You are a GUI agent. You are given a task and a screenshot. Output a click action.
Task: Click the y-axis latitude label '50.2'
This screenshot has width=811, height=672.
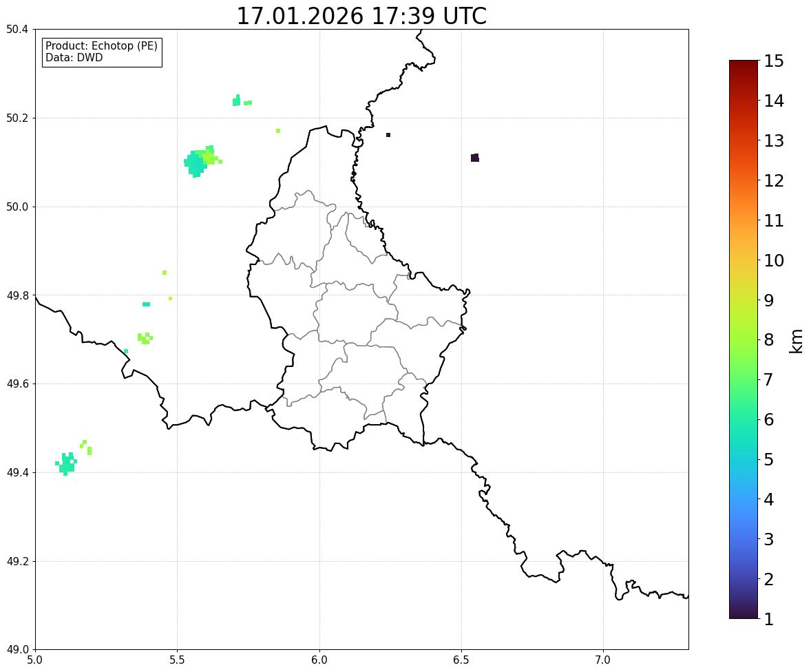pos(17,118)
